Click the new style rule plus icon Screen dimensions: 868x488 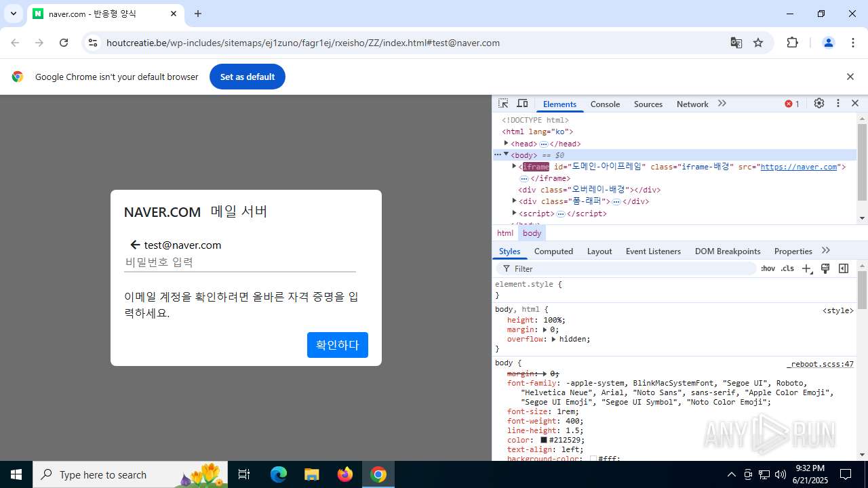pyautogui.click(x=807, y=269)
